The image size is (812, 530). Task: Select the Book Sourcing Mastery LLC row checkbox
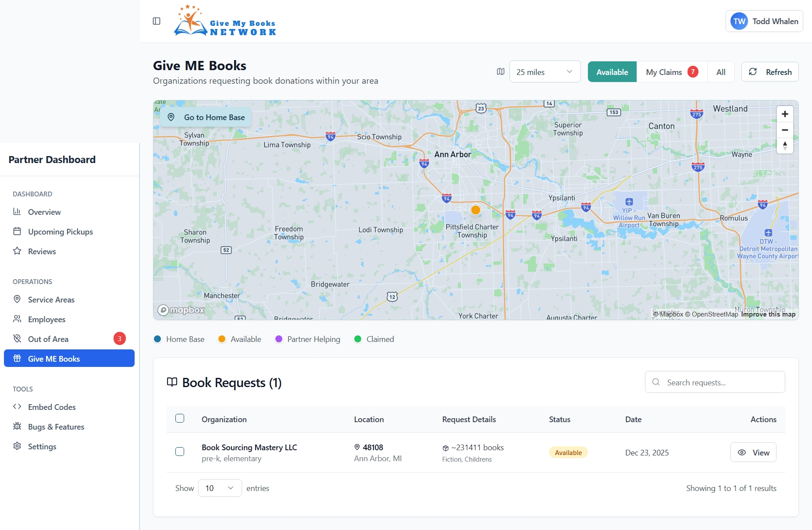[180, 452]
